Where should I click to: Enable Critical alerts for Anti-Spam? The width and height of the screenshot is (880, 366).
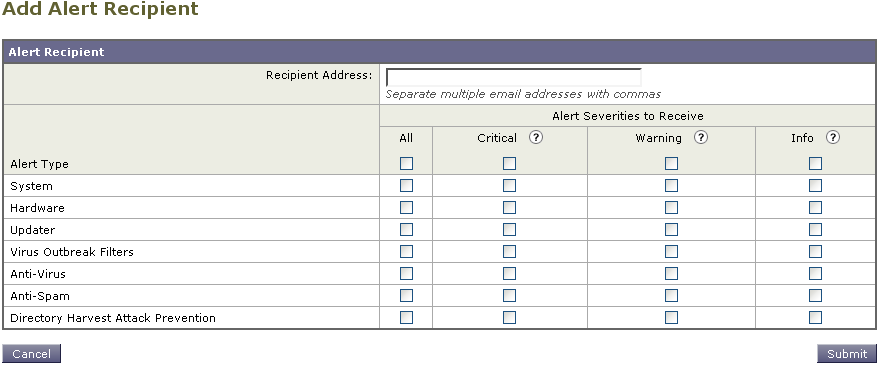[x=510, y=295]
